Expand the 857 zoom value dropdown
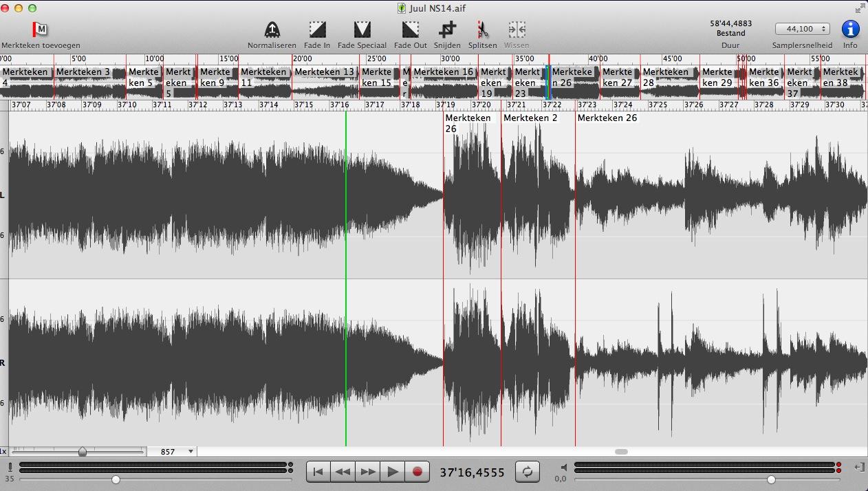This screenshot has width=868, height=491. (191, 452)
